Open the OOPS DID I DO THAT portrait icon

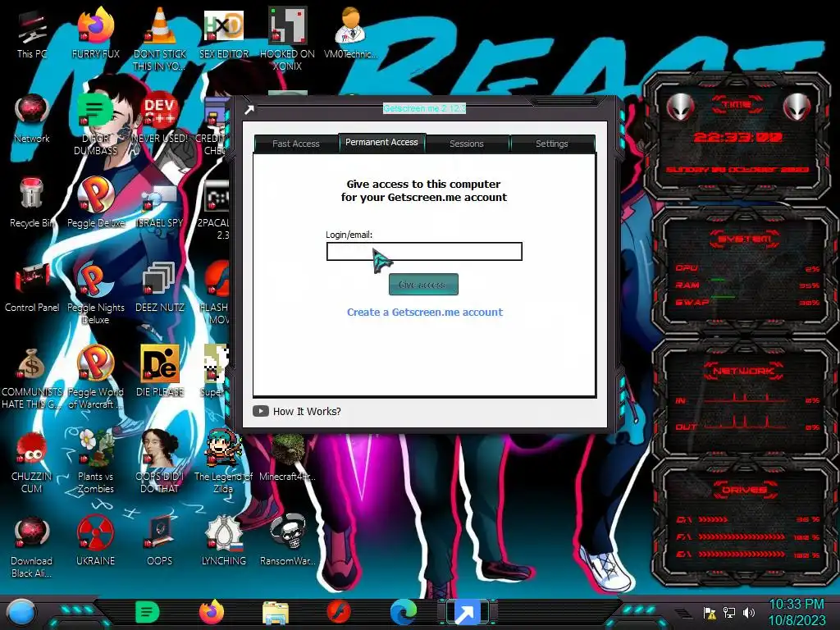(160, 461)
